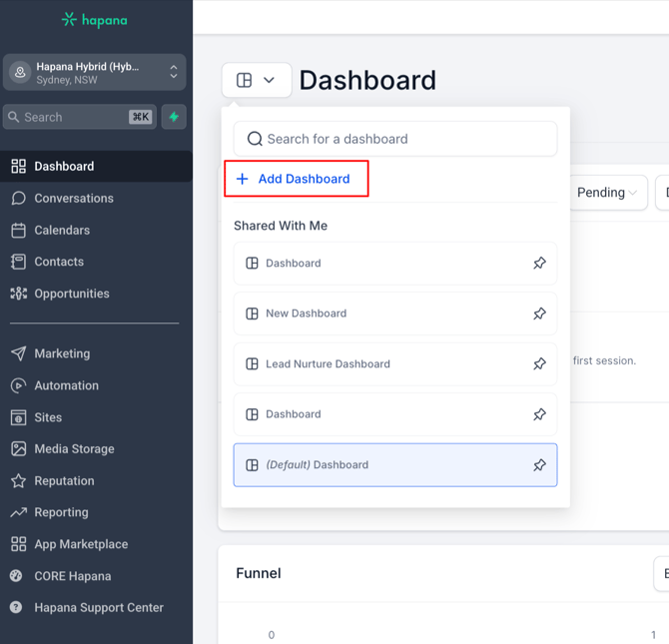Open Media Storage in sidebar
Image resolution: width=669 pixels, height=644 pixels.
pos(74,449)
